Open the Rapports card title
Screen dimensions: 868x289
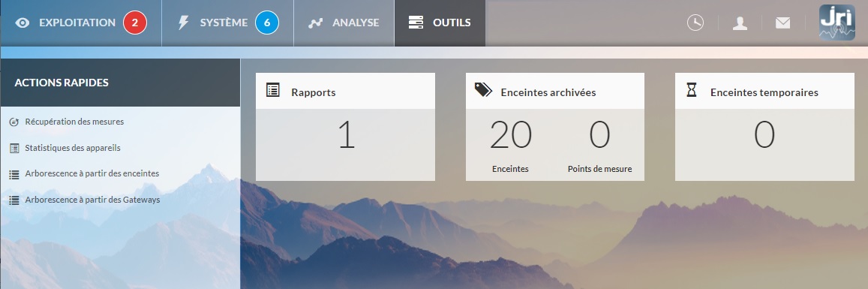click(314, 92)
